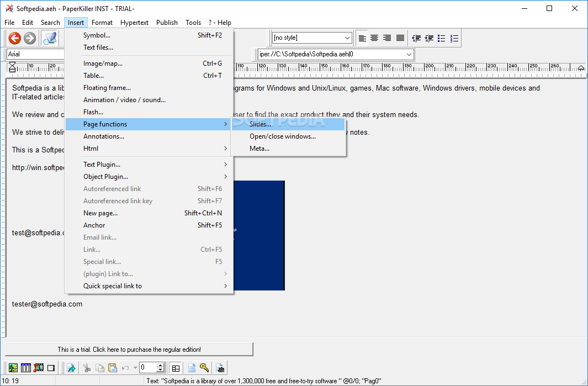Choose Annotations... menu item
The height and width of the screenshot is (386, 588).
point(149,136)
